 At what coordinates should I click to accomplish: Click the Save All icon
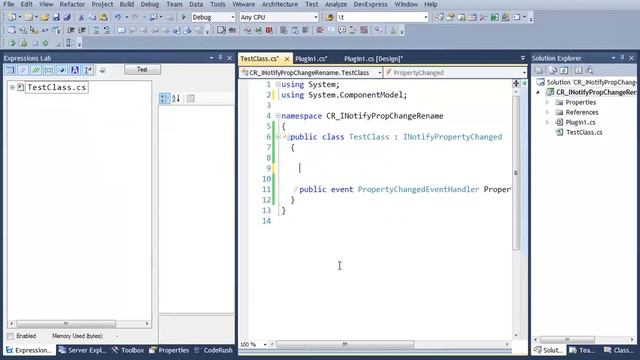click(67, 17)
